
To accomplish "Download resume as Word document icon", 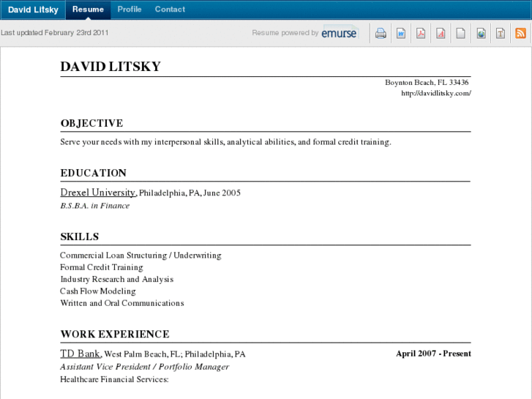I will (401, 33).
